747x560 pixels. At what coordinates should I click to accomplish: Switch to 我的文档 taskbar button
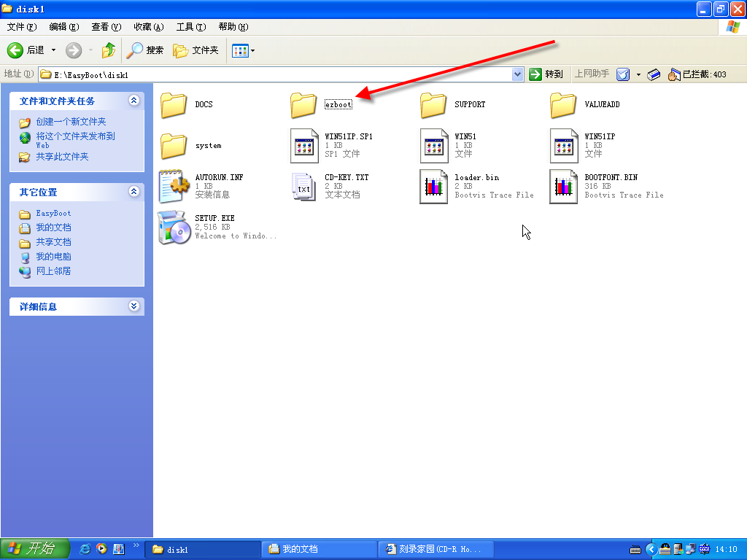click(320, 550)
